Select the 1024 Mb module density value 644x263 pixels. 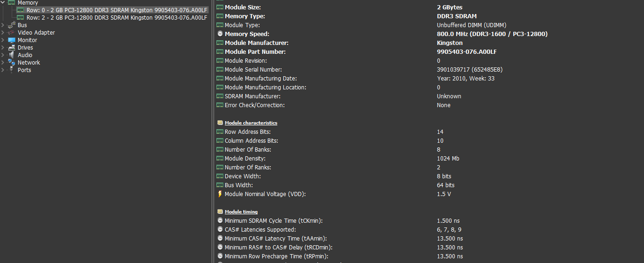(448, 159)
